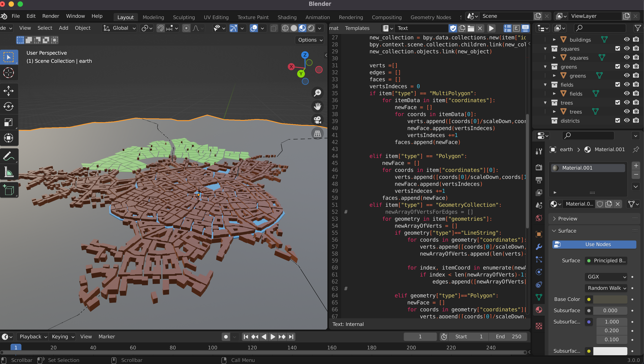Open the Global transform orientation dropdown
Viewport: 644px width, 364px height.
pos(119,28)
